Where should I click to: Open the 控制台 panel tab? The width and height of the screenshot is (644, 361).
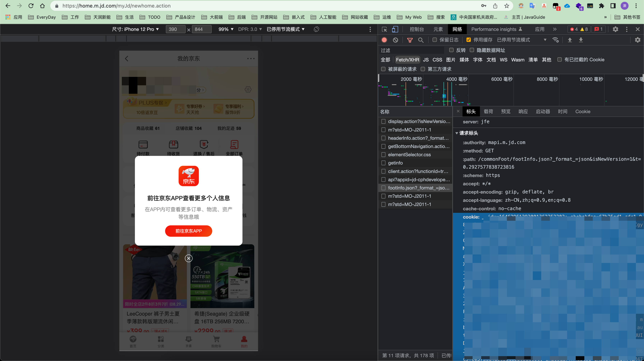pyautogui.click(x=417, y=29)
